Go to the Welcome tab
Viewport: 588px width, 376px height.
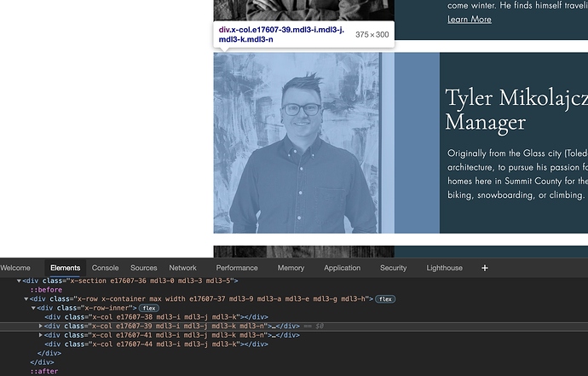pos(15,268)
